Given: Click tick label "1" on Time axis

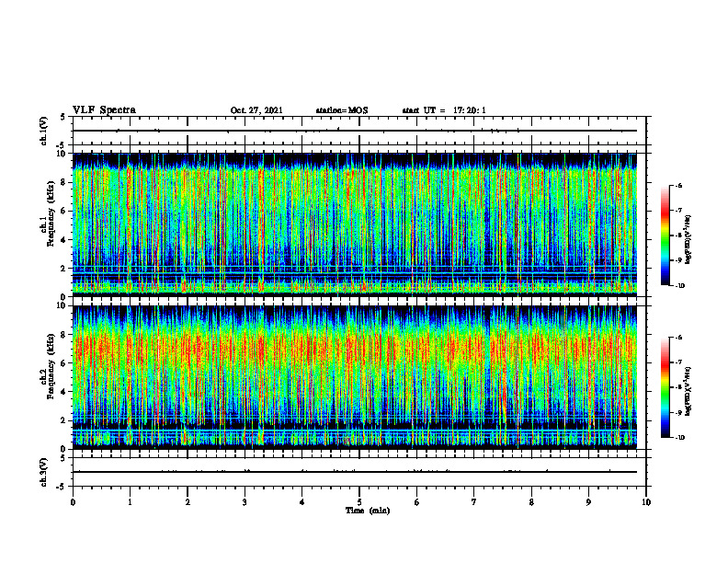Looking at the screenshot, I should [x=130, y=502].
